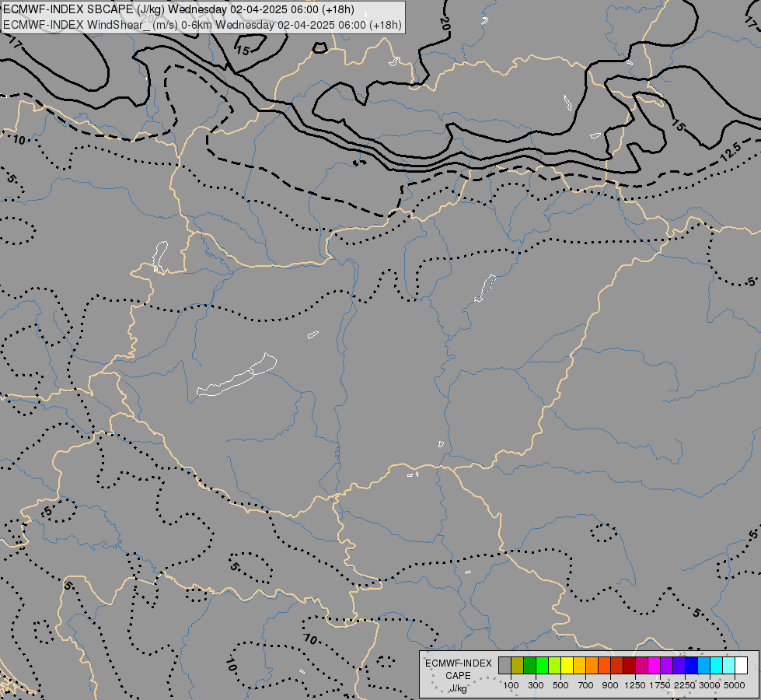
Task: Click the pink-crimson swatch after 1250
Action: click(641, 665)
